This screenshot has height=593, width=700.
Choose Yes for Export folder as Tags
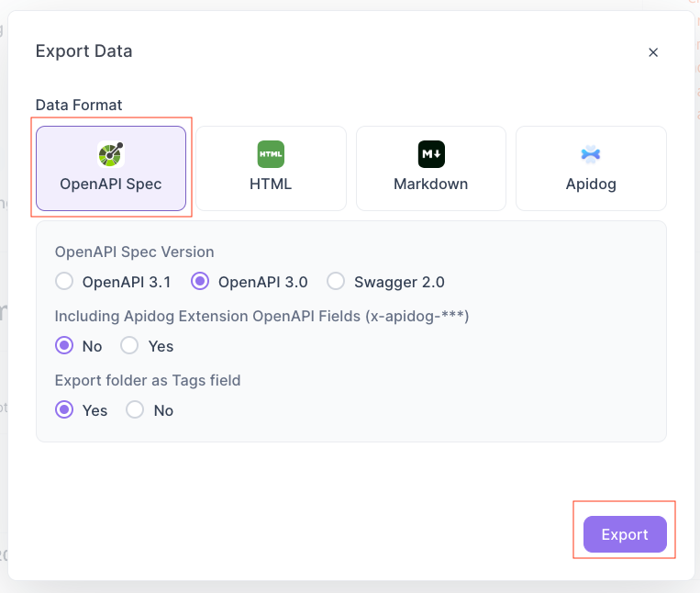tap(64, 409)
